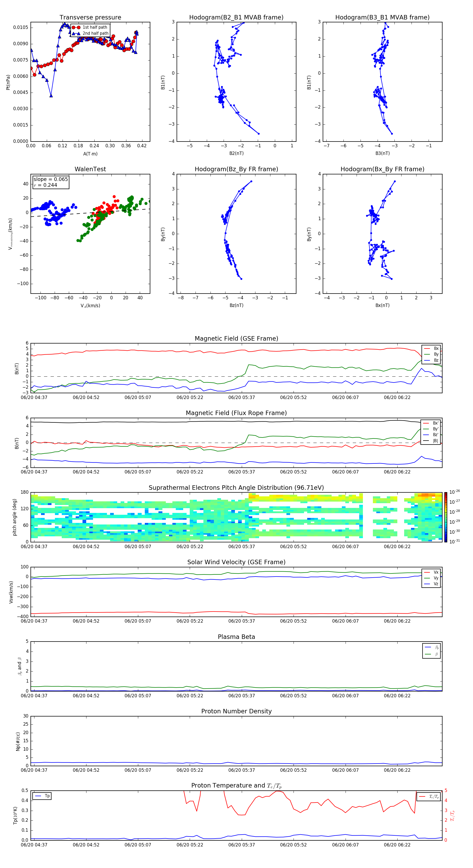Click the 'Proton Temperature and Te/Tp' title
The image size is (473, 868).
(236, 786)
